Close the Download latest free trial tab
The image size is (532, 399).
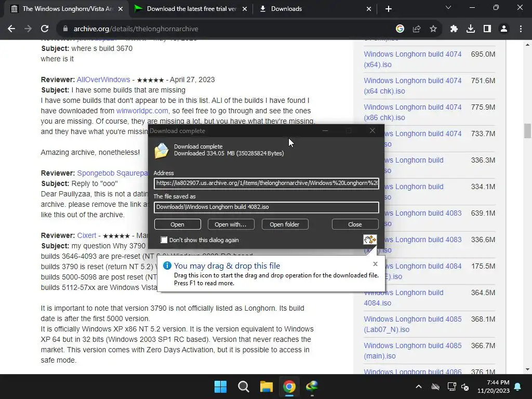[245, 9]
